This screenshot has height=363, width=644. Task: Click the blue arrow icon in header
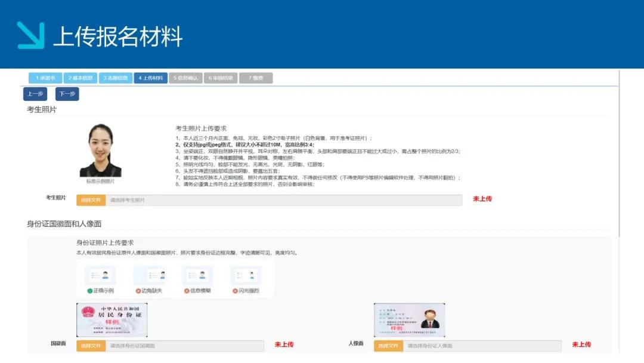click(30, 35)
